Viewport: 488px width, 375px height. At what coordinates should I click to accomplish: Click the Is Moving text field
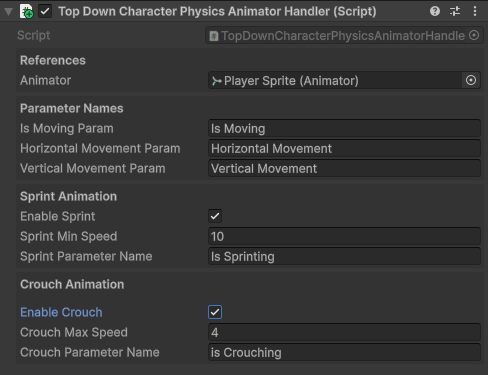click(x=344, y=128)
